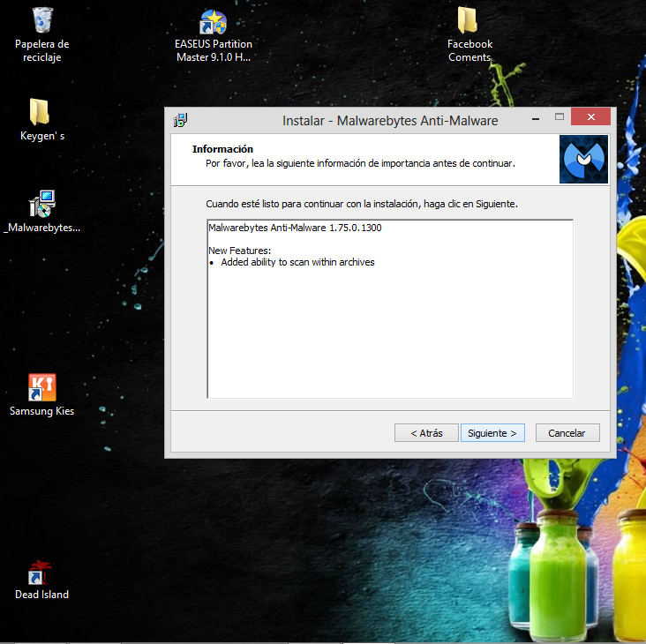Screen dimensions: 646x644
Task: Select the EASEUS Partition Master shortcut icon
Action: pyautogui.click(x=213, y=22)
